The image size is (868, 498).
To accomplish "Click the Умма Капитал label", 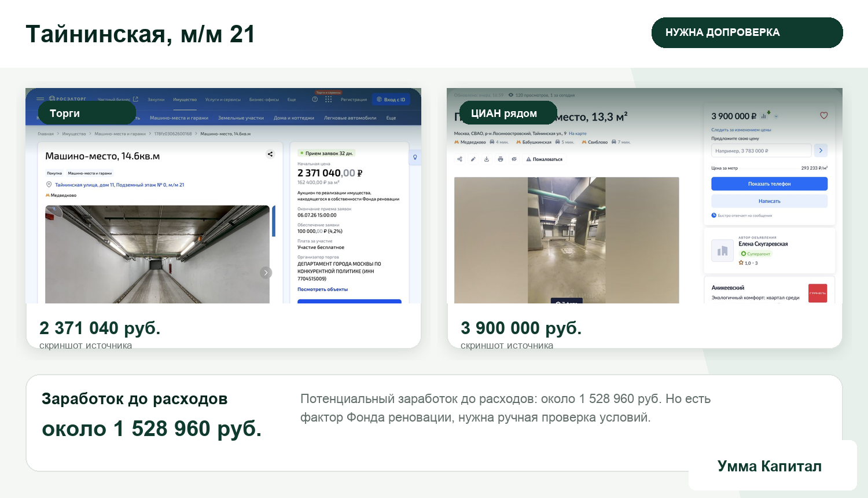I will click(x=770, y=466).
